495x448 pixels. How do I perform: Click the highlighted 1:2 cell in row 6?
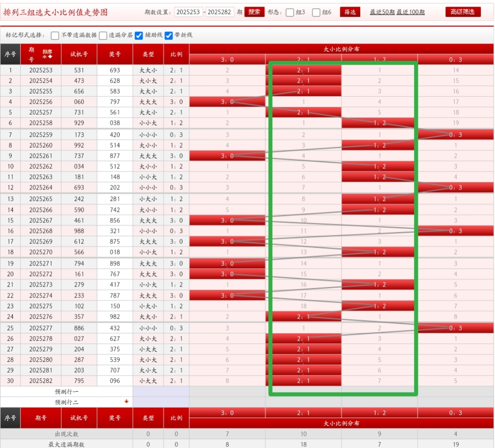(379, 123)
